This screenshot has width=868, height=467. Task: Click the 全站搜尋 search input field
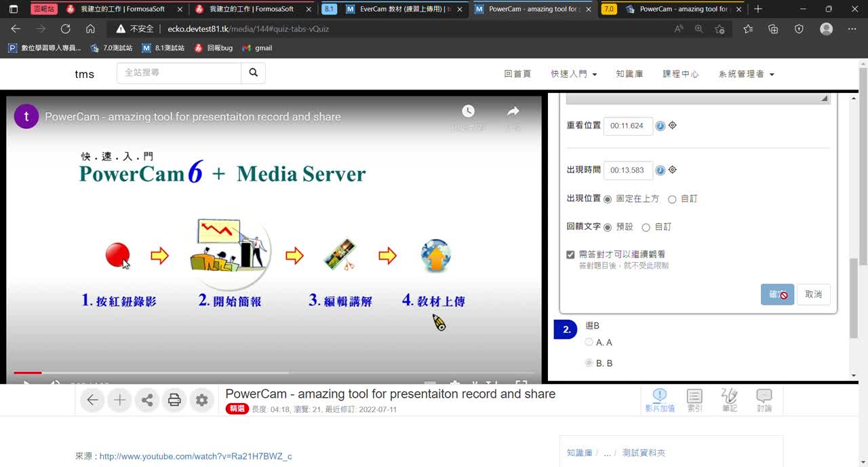179,73
